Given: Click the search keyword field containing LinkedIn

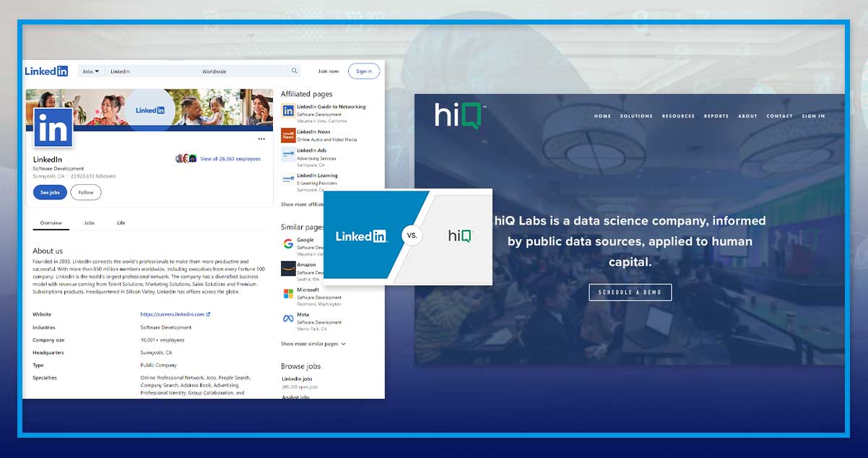Looking at the screenshot, I should pos(152,72).
